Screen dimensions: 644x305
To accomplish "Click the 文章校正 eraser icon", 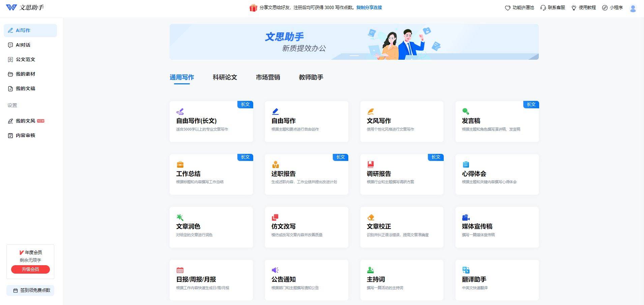I will [371, 217].
